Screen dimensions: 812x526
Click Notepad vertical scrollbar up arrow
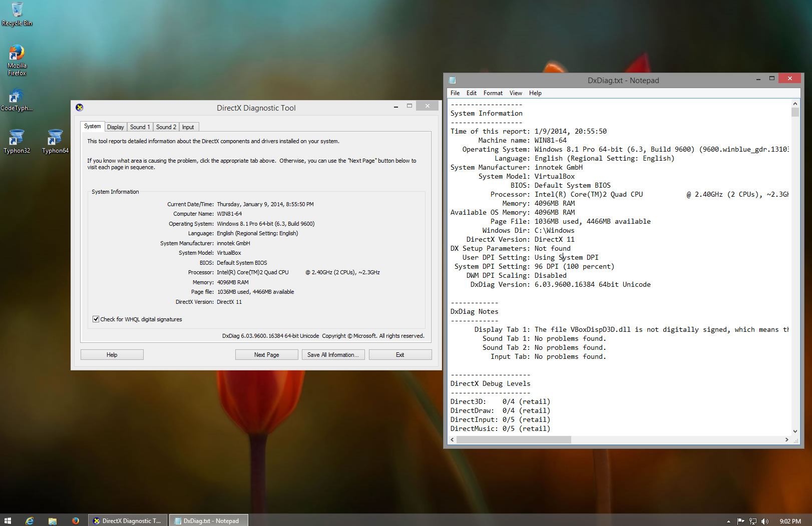(x=795, y=104)
